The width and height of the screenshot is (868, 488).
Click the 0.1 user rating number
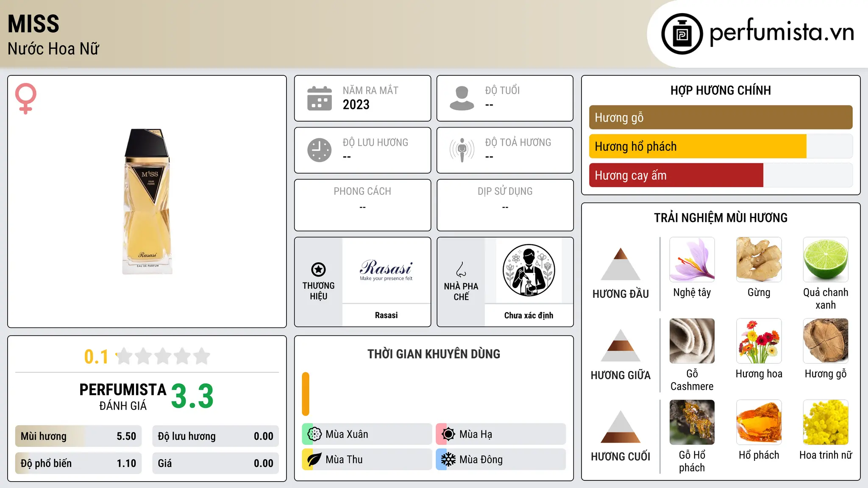click(96, 357)
